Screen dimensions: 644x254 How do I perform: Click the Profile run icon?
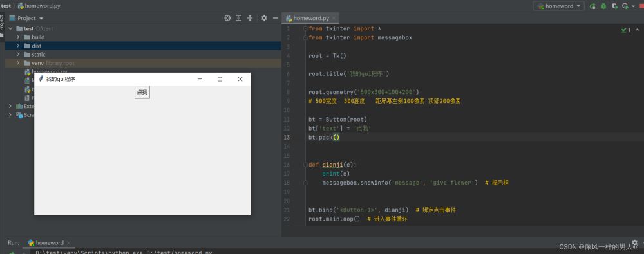coord(625,6)
